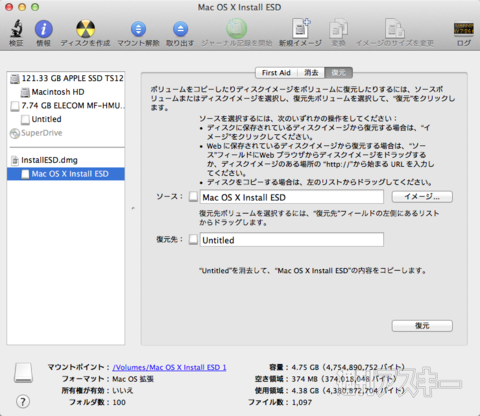Click the window title Mac OS X Install ESD
Image resolution: width=480 pixels, height=416 pixels.
coord(239,7)
